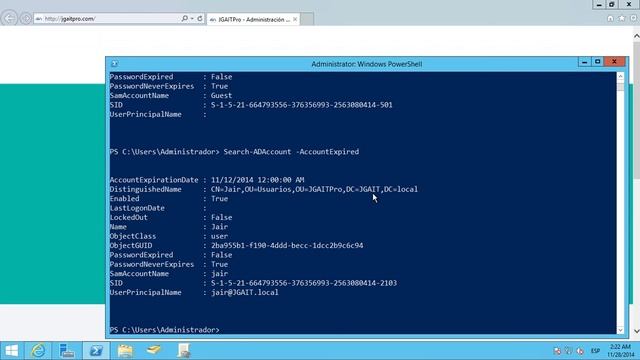Focus the jgaitpro.com address field
Screen dimensions: 640x360
108,19
